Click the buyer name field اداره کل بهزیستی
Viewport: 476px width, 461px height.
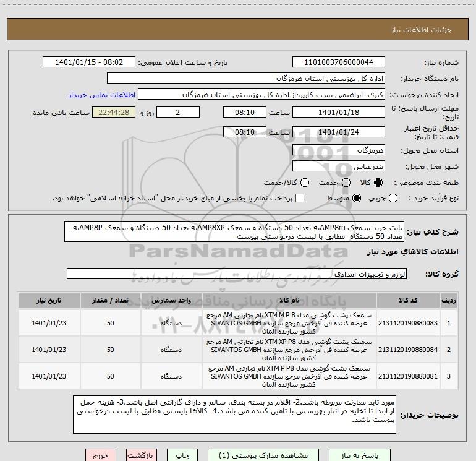(x=246, y=78)
